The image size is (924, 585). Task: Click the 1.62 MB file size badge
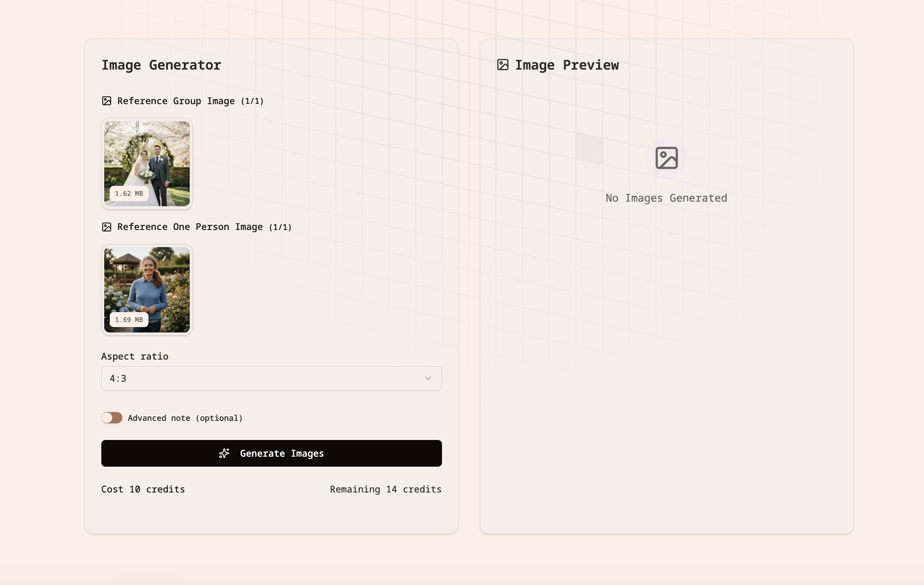coord(129,194)
